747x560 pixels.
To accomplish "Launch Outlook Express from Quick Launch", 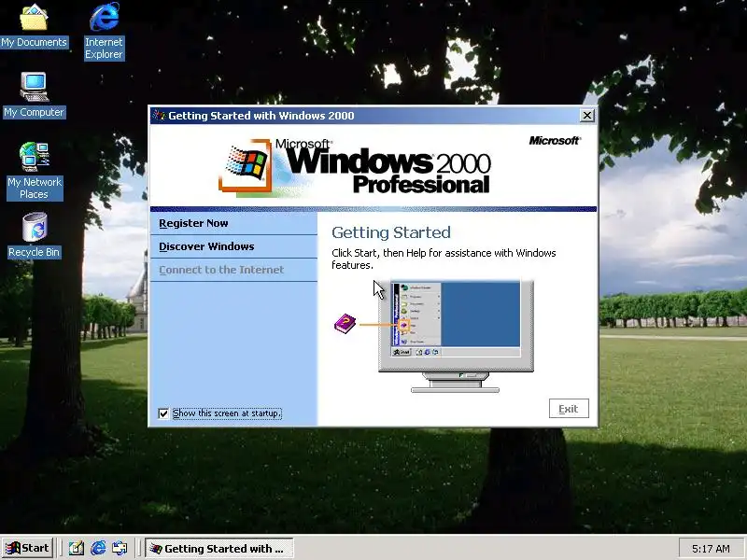I will click(x=120, y=549).
